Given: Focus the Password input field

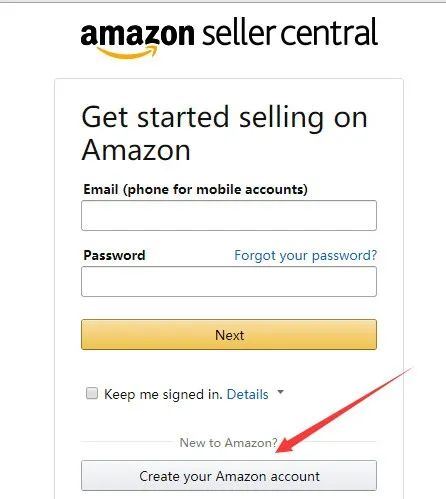Looking at the screenshot, I should [x=229, y=281].
